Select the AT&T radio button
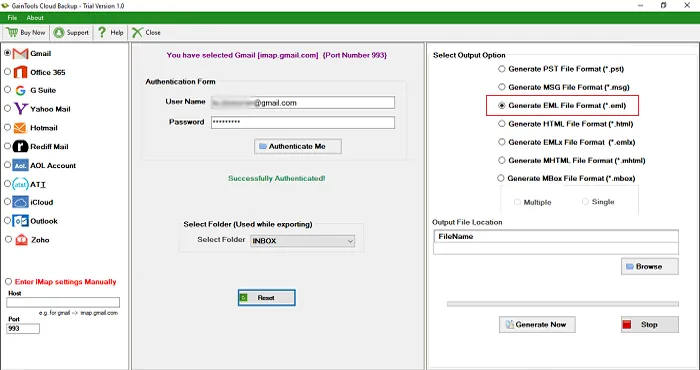Screen dimensions: 700x370 tap(8, 183)
